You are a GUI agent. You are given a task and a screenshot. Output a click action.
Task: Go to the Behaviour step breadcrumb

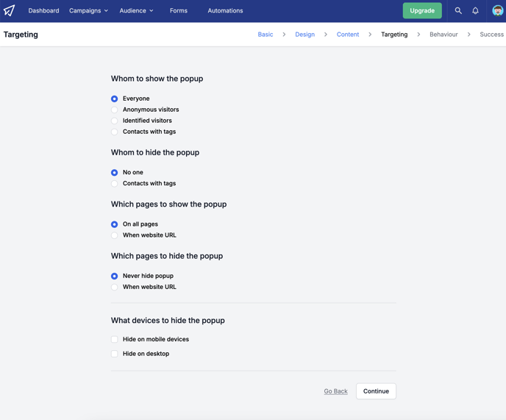tap(443, 35)
